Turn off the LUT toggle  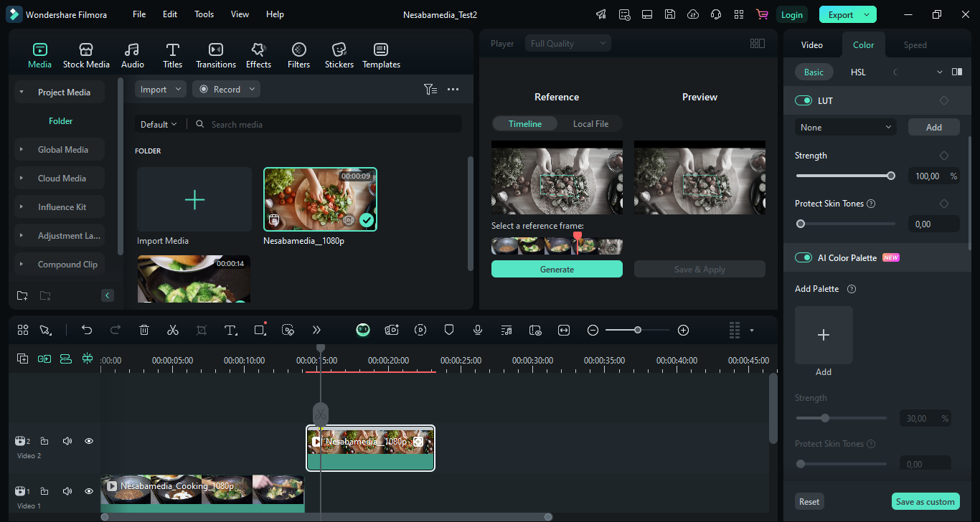click(x=803, y=100)
